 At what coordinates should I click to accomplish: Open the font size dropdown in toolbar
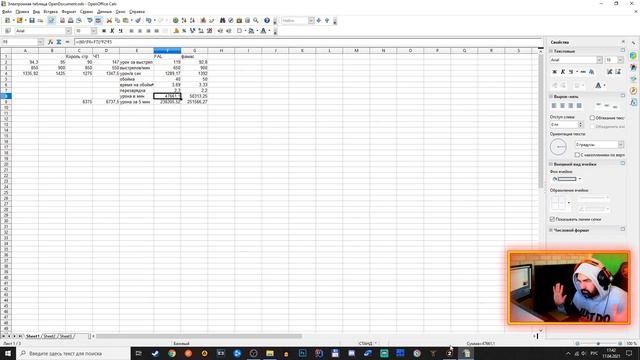click(93, 31)
